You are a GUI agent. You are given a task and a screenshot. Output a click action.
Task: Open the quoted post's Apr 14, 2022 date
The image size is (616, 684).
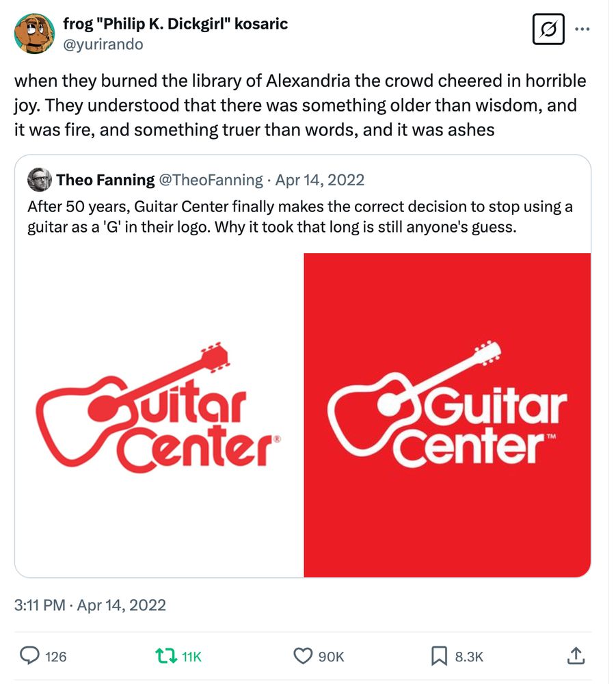click(x=319, y=180)
